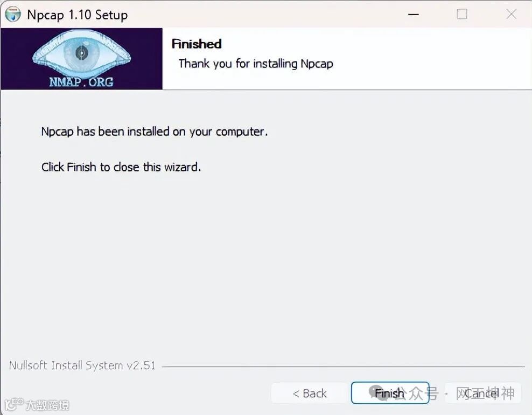
Task: Click the NMAP.ORG text in the banner
Action: click(x=81, y=82)
